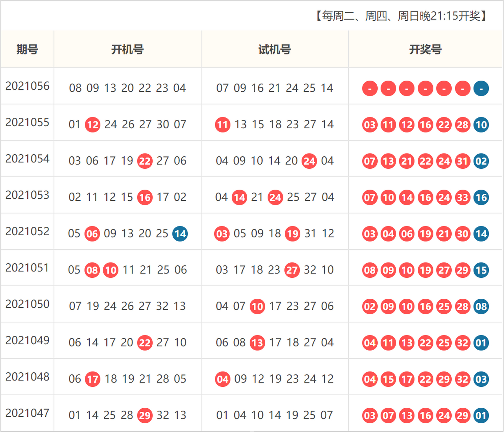Click red ball 32 in 2021049 开奖号
The image size is (504, 432).
pyautogui.click(x=462, y=343)
